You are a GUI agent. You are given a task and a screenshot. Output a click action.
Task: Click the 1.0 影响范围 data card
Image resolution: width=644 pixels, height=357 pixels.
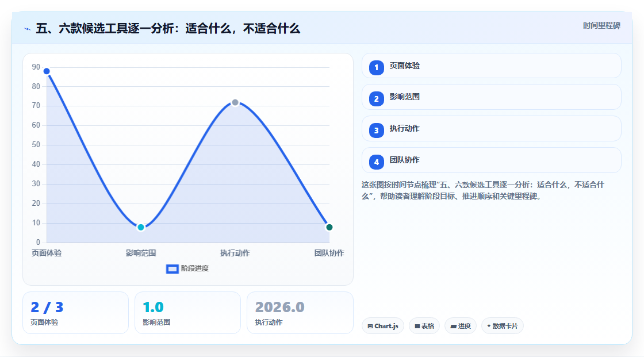(187, 313)
